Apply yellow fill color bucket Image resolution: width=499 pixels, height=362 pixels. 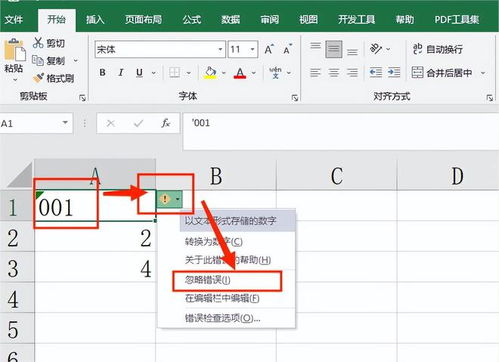[210, 72]
